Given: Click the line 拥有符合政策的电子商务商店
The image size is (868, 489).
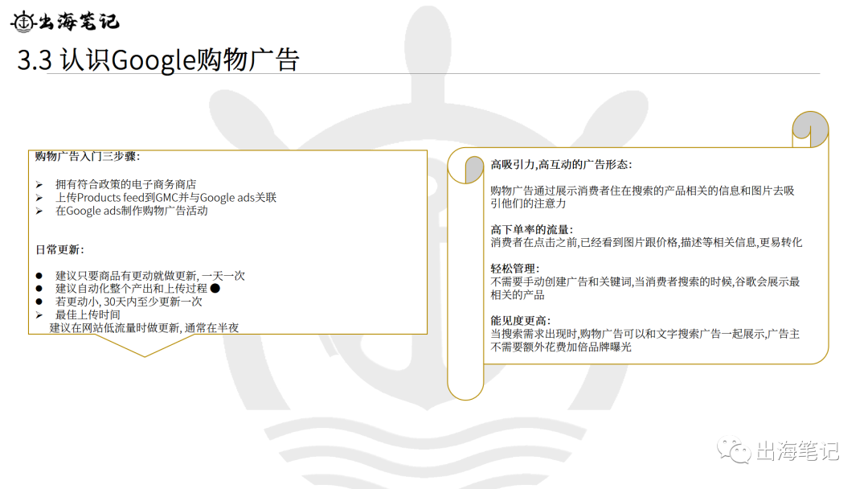Looking at the screenshot, I should 125,184.
